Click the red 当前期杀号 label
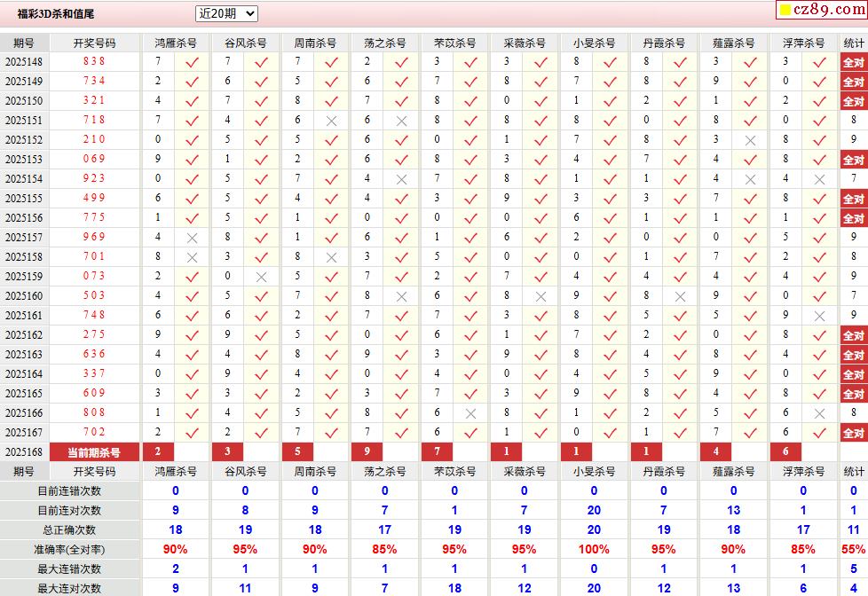 pyautogui.click(x=94, y=452)
